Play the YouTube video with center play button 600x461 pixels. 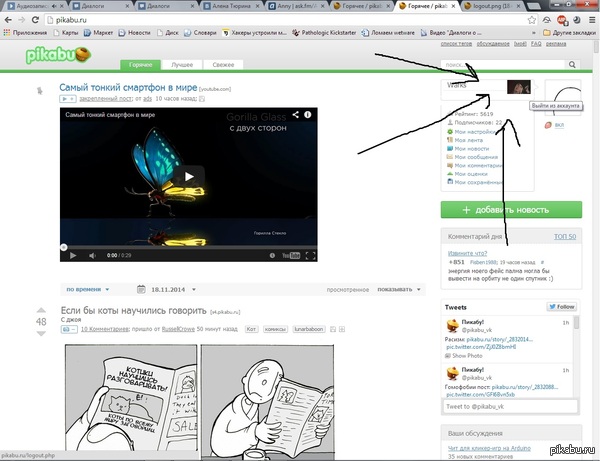pyautogui.click(x=193, y=178)
